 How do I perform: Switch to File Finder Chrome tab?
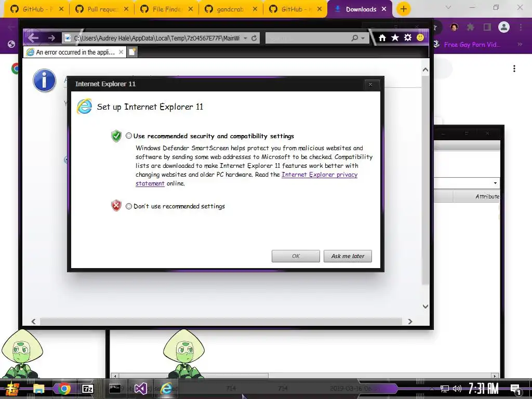click(166, 9)
